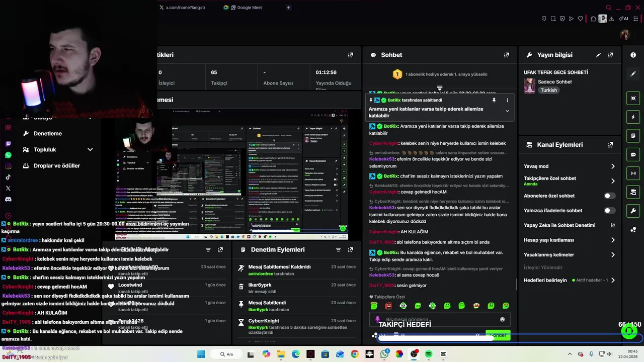The width and height of the screenshot is (644, 362).
Task: Open WhatsApp from the left sidebar
Action: tap(8, 155)
